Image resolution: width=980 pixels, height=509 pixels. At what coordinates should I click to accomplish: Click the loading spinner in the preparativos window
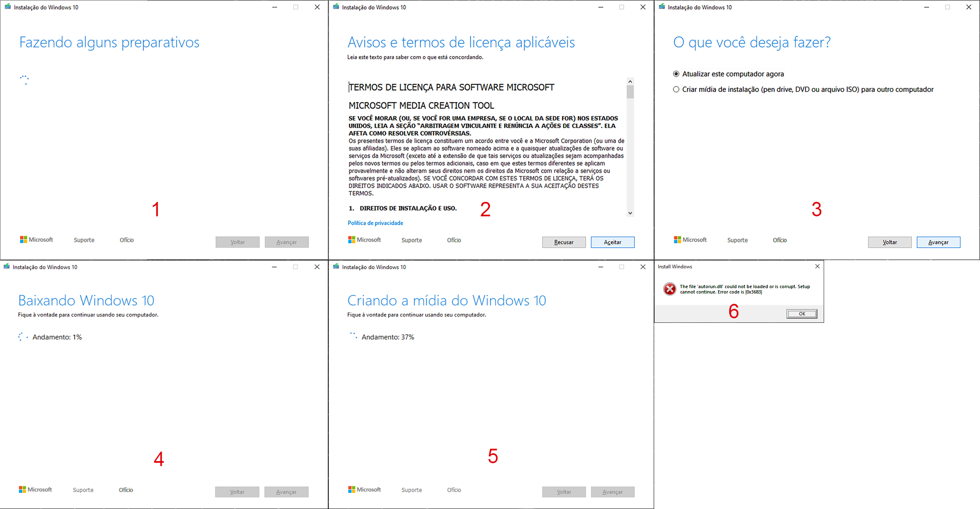[x=25, y=80]
